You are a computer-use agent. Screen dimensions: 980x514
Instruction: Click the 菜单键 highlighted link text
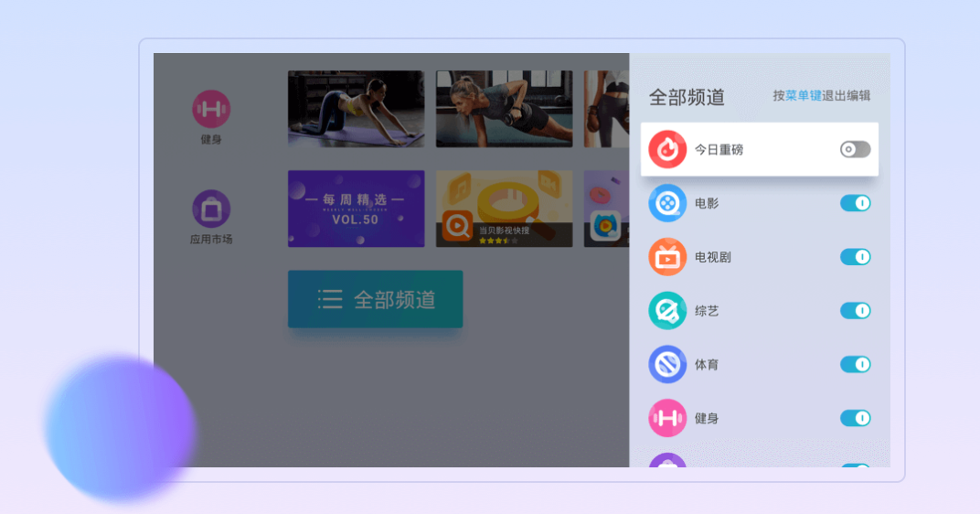[804, 95]
